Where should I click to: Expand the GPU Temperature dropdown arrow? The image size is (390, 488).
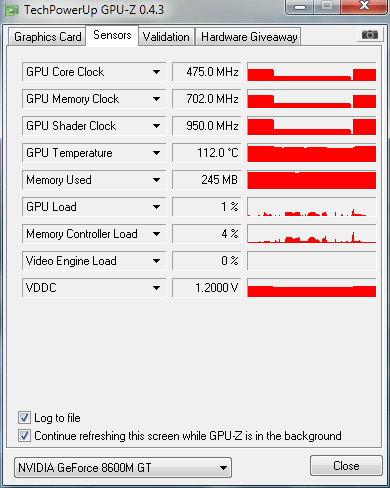point(156,153)
